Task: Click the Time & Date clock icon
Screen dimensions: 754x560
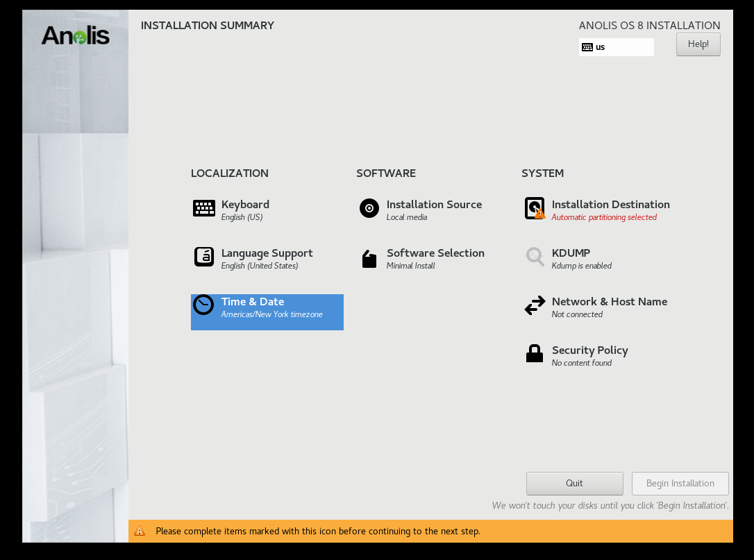Action: (203, 305)
